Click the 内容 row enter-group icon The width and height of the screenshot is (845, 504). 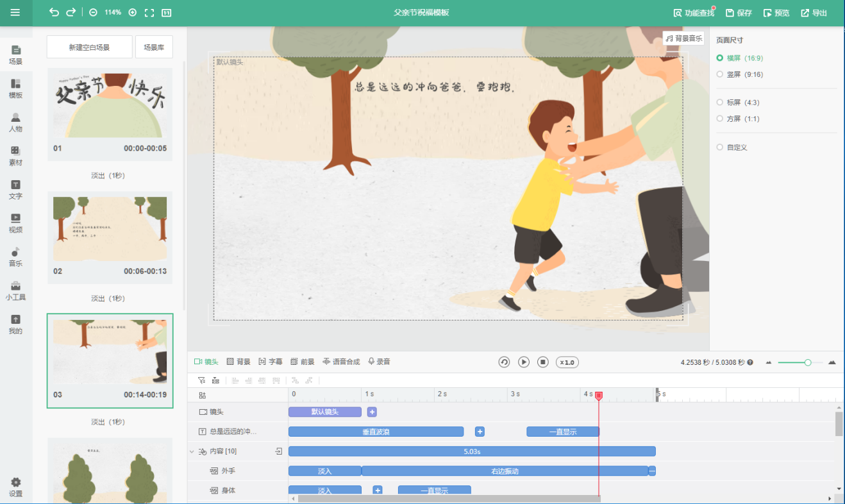[x=279, y=451]
